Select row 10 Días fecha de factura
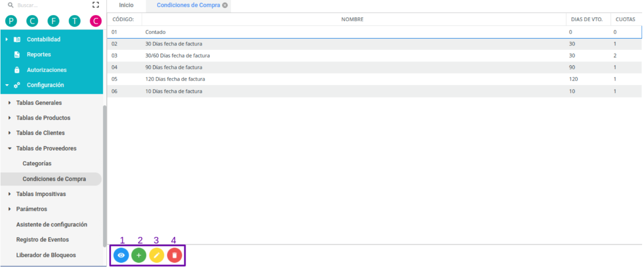The image size is (644, 268). pos(375,91)
